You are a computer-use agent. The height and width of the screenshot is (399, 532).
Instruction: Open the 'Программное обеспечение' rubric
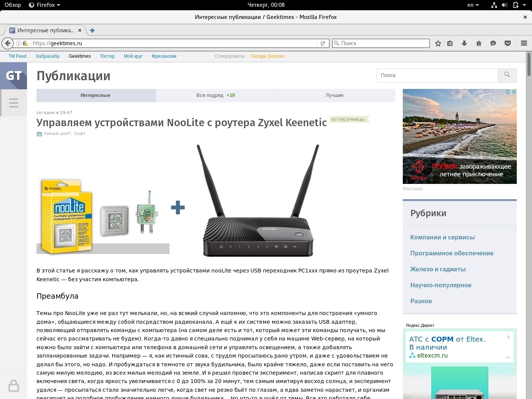coord(452,253)
